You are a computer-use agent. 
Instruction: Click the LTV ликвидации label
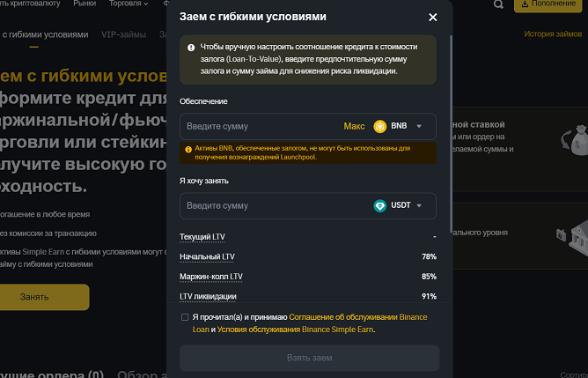[x=208, y=297]
